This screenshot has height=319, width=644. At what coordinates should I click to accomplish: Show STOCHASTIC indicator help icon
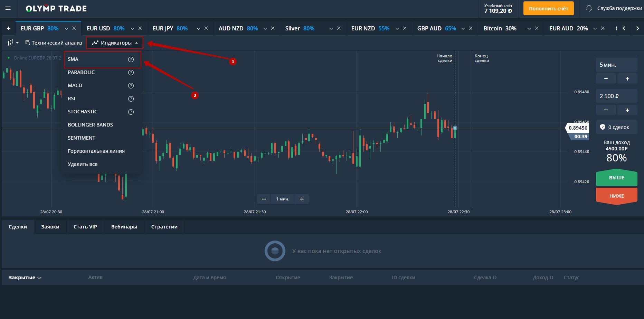click(131, 112)
